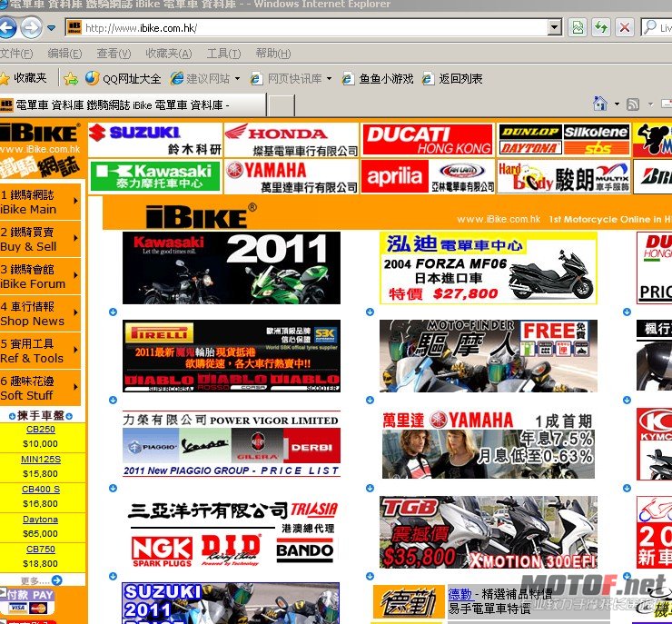Click the Triasia NGK DID Bando ad

point(232,533)
